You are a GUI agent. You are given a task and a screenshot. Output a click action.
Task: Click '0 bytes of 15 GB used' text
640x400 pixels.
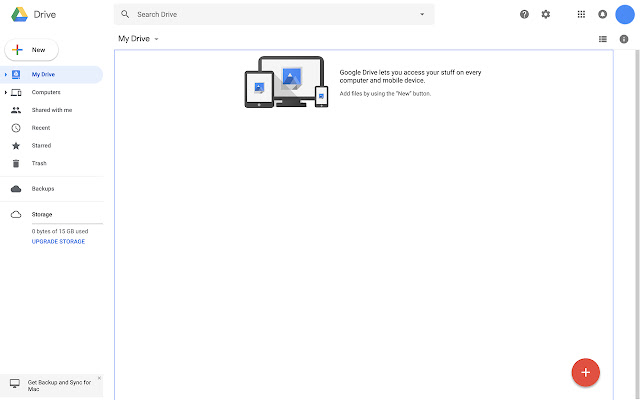click(60, 231)
